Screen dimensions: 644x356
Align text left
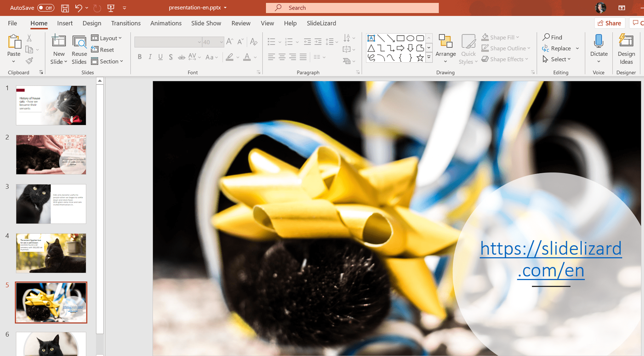[x=271, y=57]
